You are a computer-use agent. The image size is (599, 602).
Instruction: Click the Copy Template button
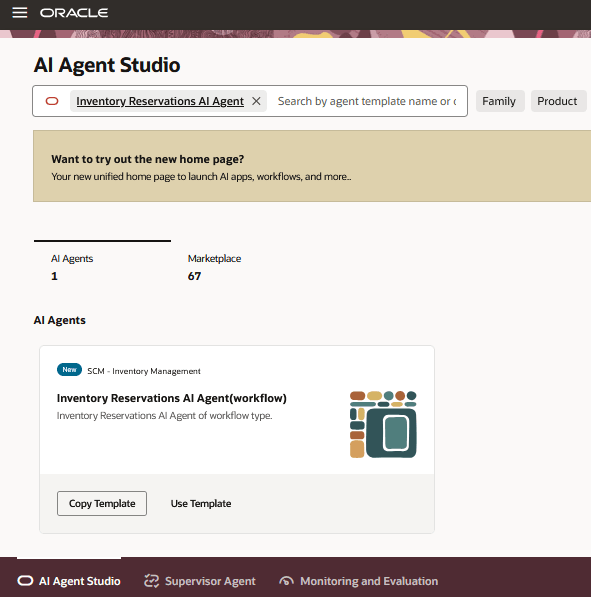click(x=102, y=504)
